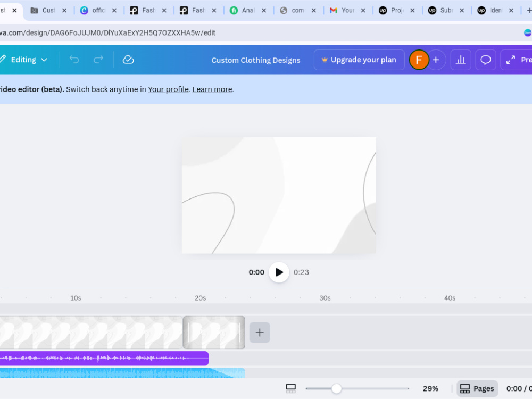532x399 pixels.
Task: Click the 29% zoom level
Action: pyautogui.click(x=430, y=388)
